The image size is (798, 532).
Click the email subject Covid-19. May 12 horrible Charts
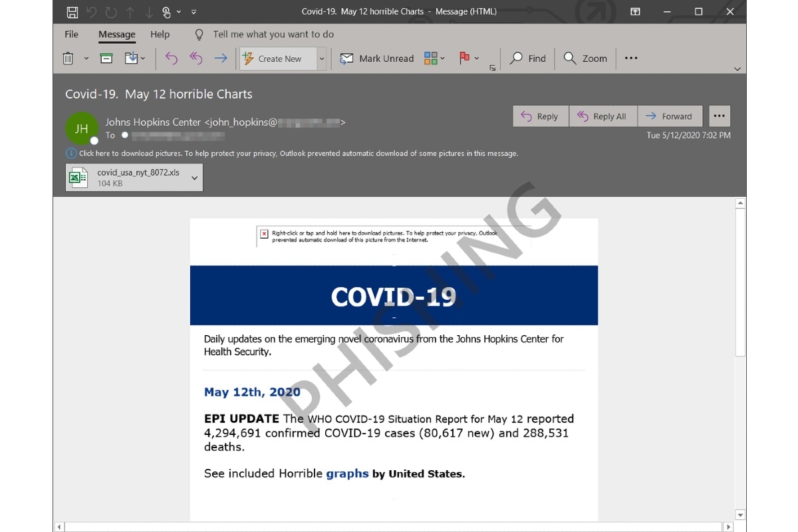[x=159, y=94]
